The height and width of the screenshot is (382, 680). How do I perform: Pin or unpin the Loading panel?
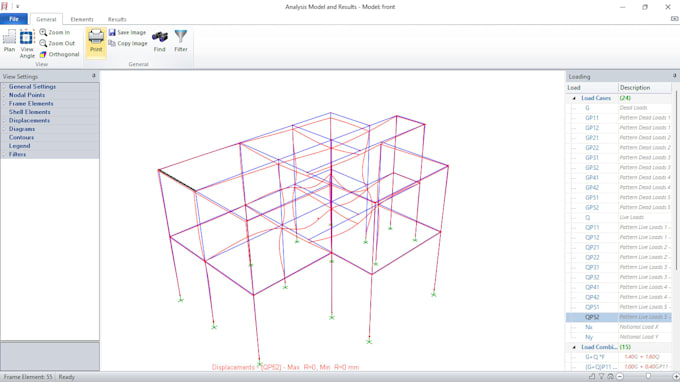pos(674,76)
